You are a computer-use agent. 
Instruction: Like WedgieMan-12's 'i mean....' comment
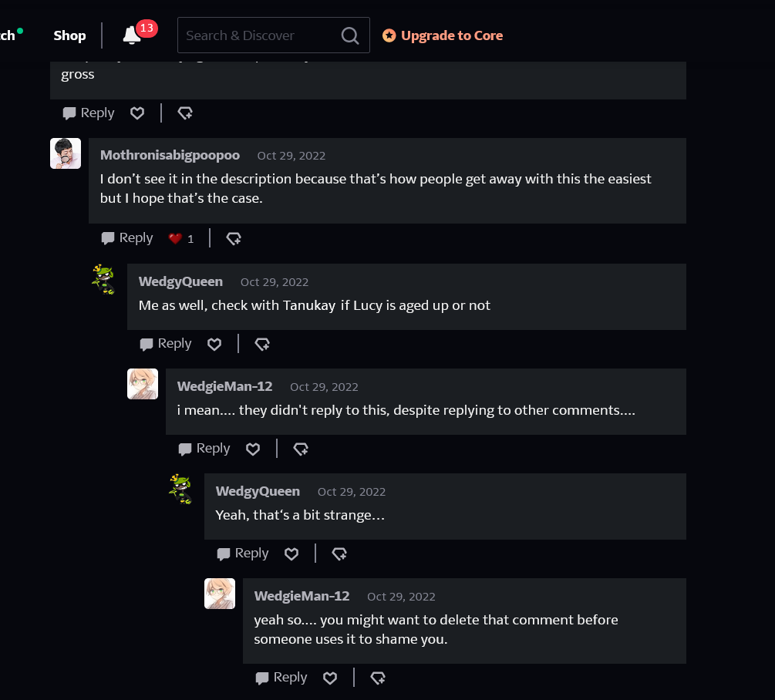(253, 449)
